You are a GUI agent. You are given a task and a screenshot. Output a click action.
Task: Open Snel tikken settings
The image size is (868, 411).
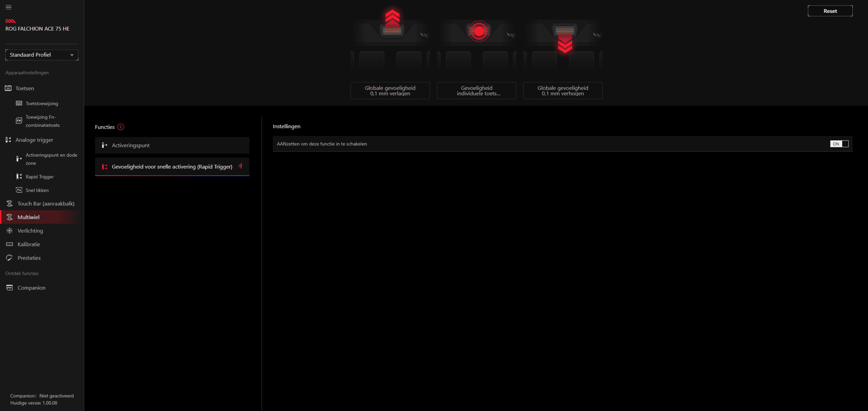(x=37, y=190)
